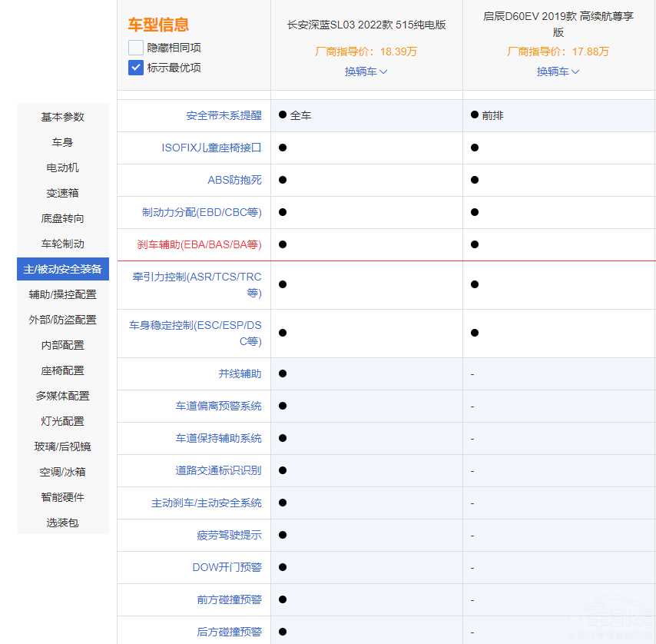Jump to 辅助/操控配置 section
The image size is (656, 644).
pos(63,294)
